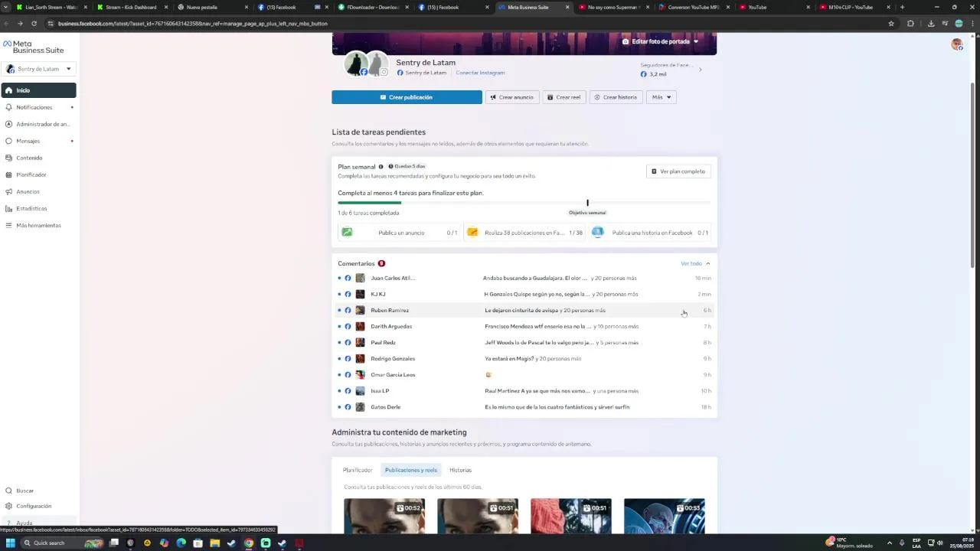Viewport: 980px width, 551px height.
Task: Click Crear reel button
Action: pyautogui.click(x=564, y=97)
